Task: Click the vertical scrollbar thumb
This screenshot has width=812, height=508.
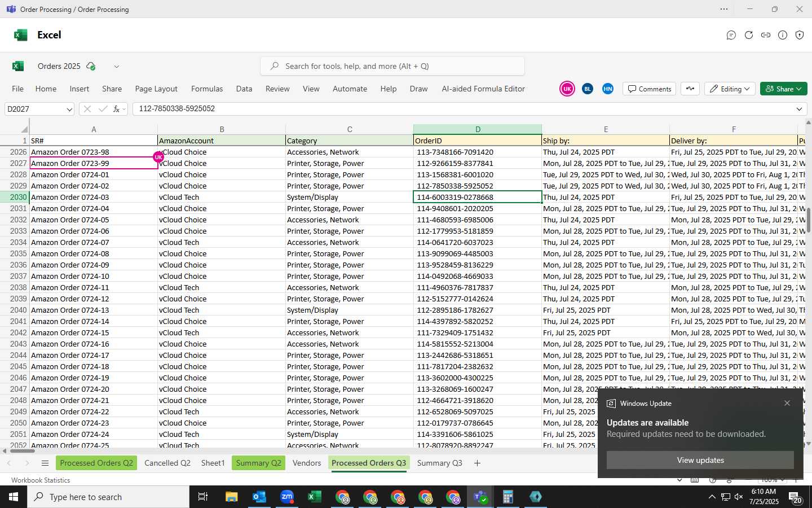Action: coord(809,220)
